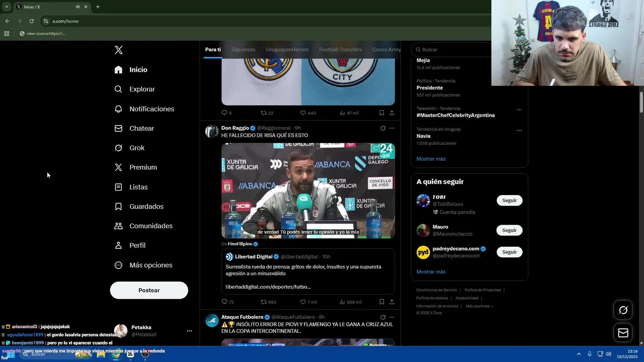Click the Postear button
The image size is (644, 362).
click(149, 290)
